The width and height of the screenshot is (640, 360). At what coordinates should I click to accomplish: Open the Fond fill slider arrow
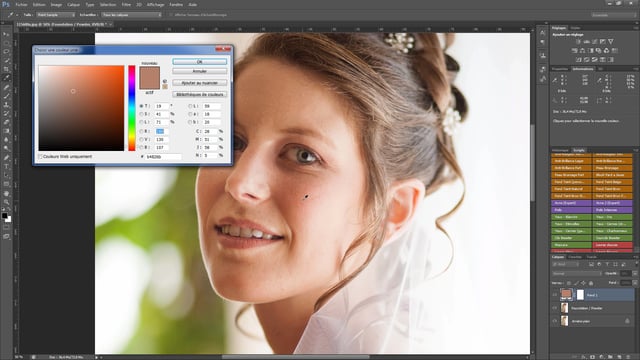[x=635, y=282]
